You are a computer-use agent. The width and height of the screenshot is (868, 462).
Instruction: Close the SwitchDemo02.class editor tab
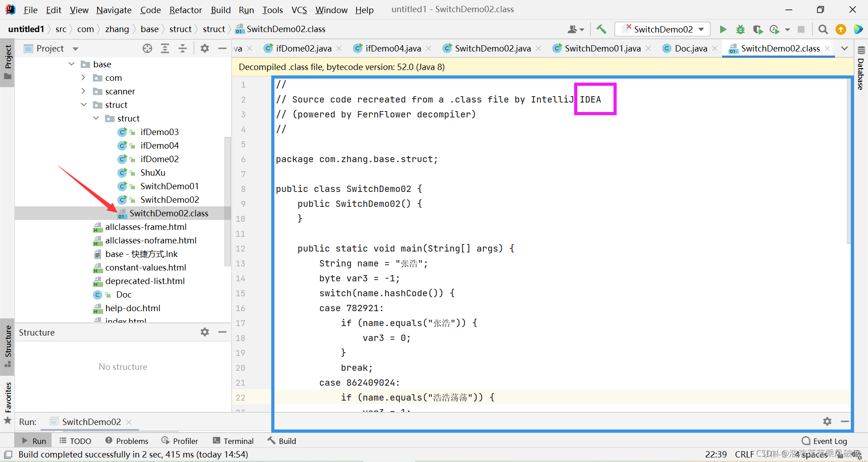tap(827, 48)
